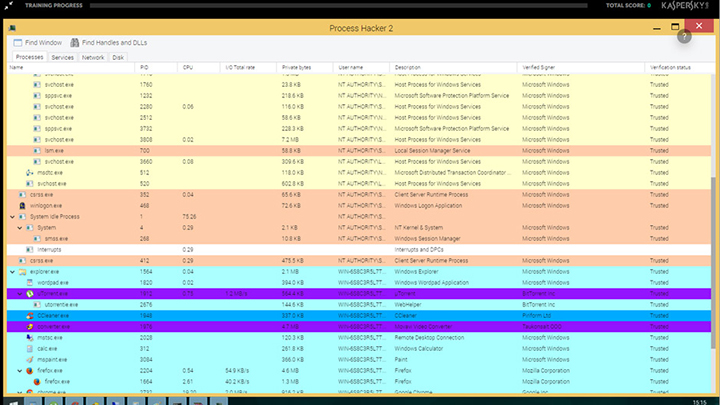Open the Services tab

(62, 57)
